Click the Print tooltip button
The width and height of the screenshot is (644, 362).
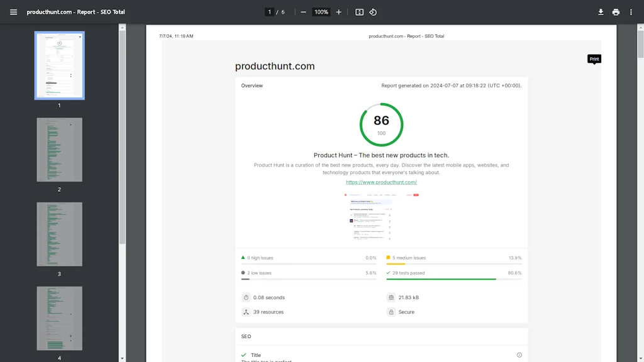click(x=594, y=58)
